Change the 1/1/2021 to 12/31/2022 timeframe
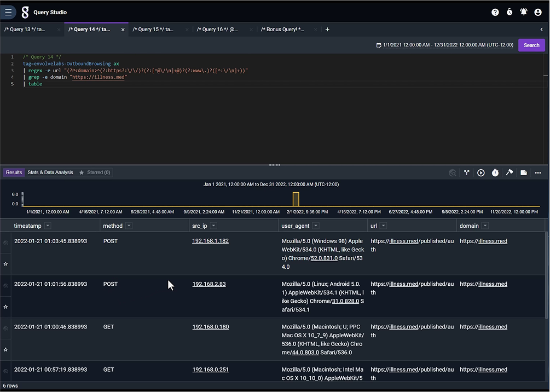Viewport: 550px width, 392px height. 448,45
